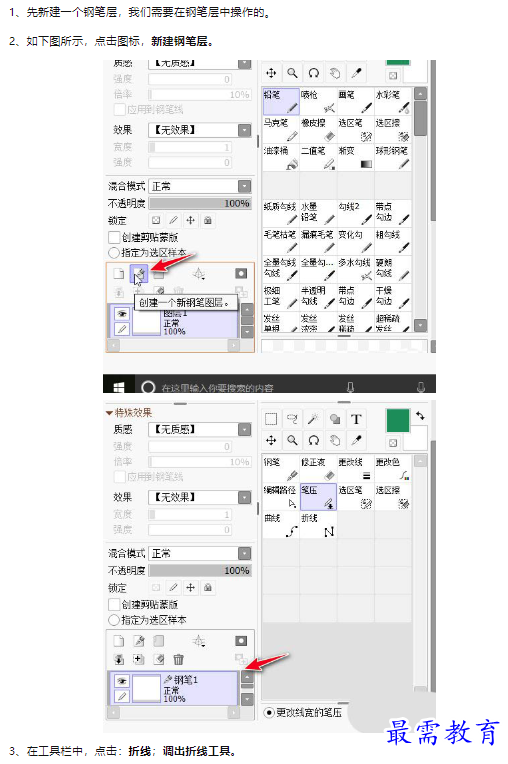508x764 pixels.
Task: Pick the 油漆桶 paint bucket tool
Action: coord(281,157)
